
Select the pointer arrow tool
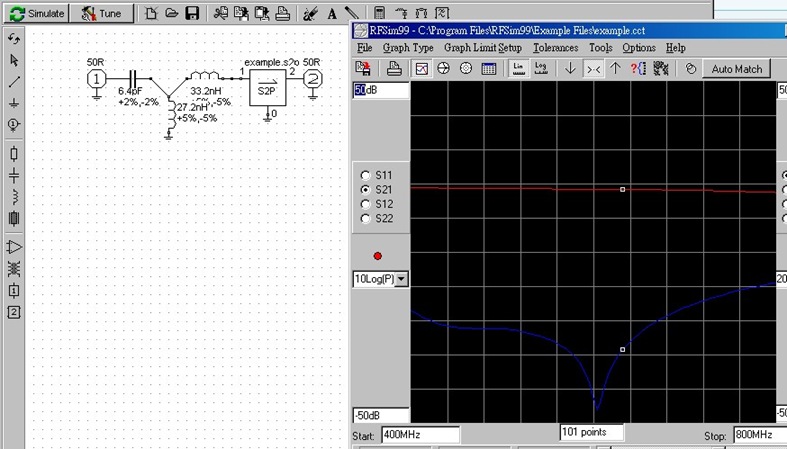click(x=14, y=60)
